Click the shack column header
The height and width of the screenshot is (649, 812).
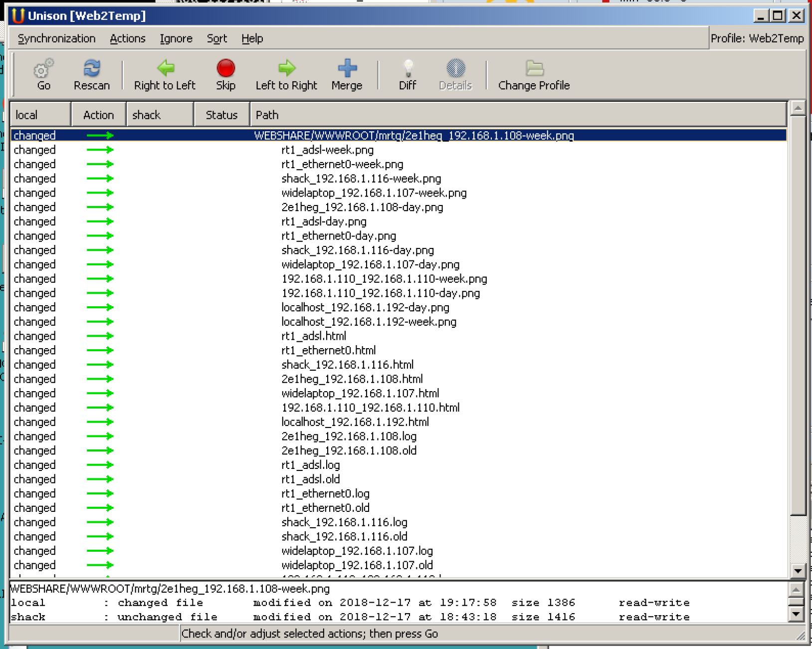tap(160, 115)
